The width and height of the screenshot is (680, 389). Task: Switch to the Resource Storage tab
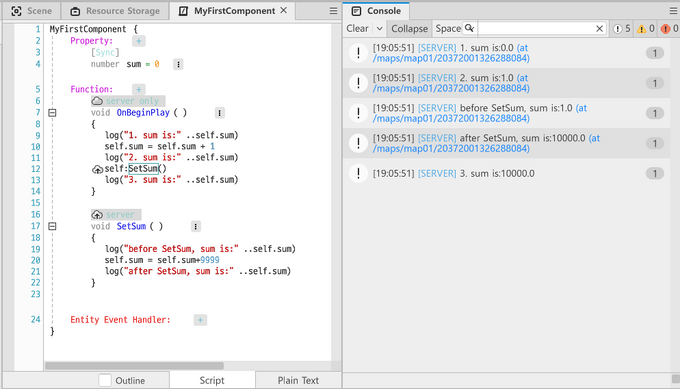115,11
